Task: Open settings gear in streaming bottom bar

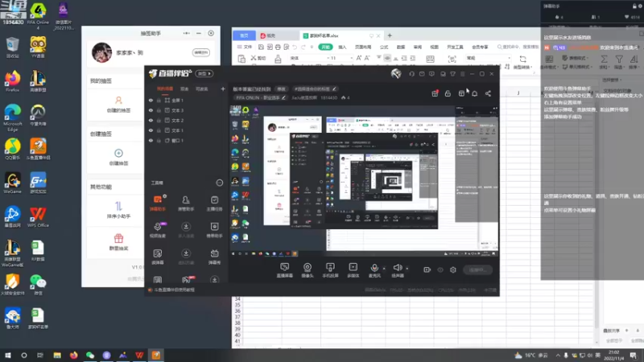Action: click(453, 269)
